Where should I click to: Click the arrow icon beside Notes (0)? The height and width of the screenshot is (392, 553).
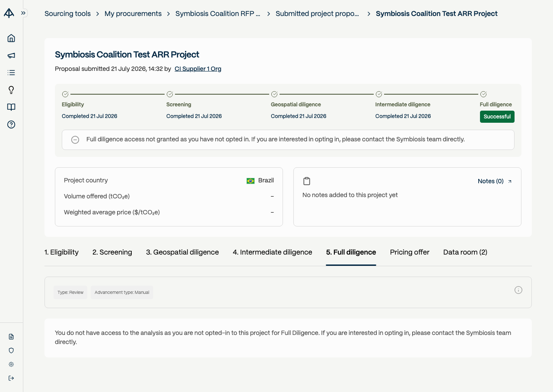[510, 182]
